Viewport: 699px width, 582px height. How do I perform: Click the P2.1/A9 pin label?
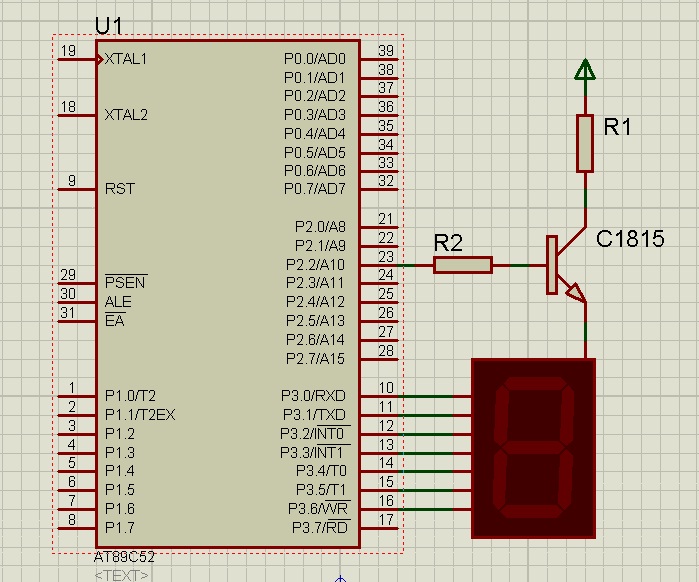(x=320, y=246)
